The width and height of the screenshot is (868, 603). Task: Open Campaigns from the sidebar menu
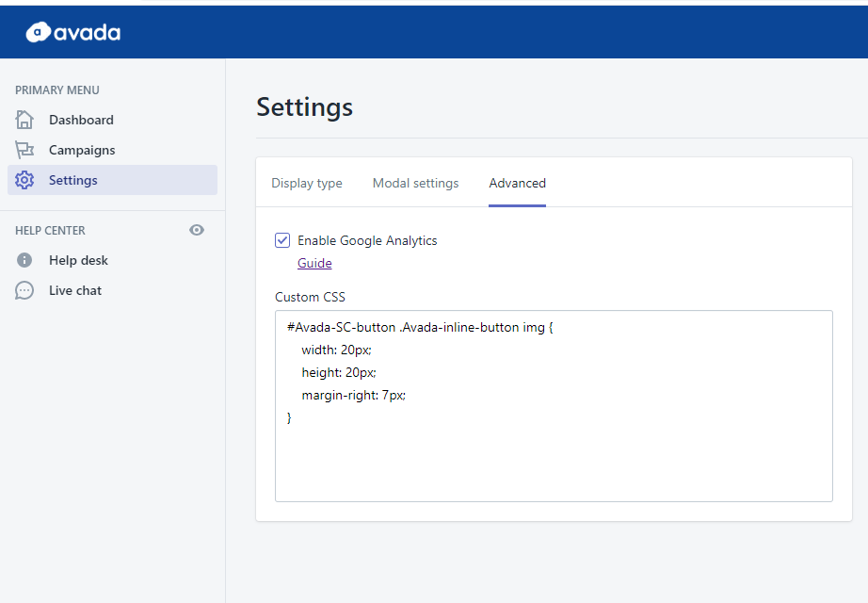[x=82, y=150]
